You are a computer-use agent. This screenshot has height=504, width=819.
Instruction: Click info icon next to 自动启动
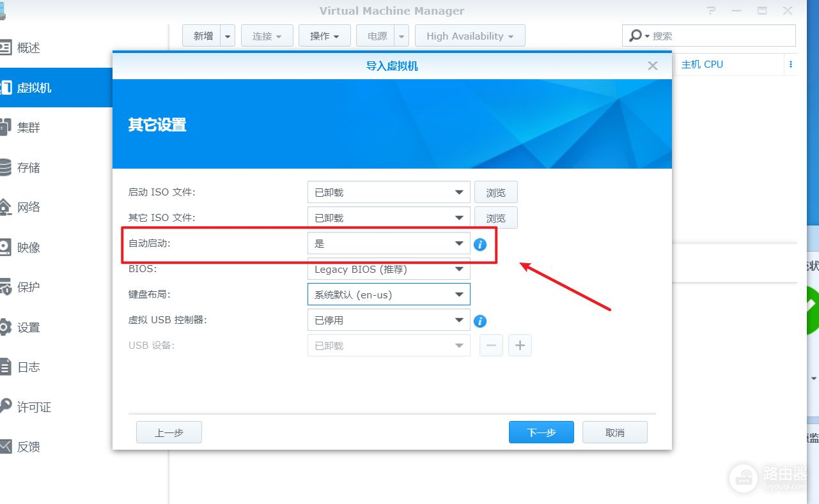(480, 244)
